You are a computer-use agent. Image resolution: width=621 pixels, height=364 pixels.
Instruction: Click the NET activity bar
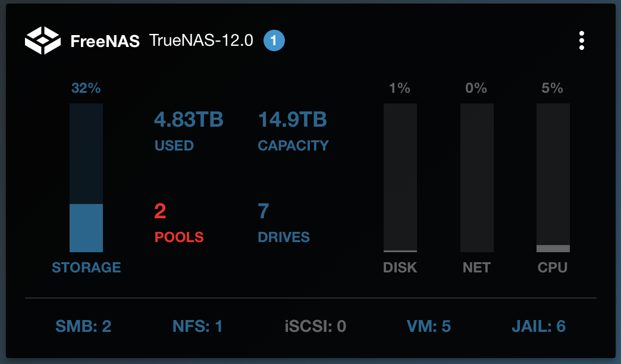[x=477, y=177]
